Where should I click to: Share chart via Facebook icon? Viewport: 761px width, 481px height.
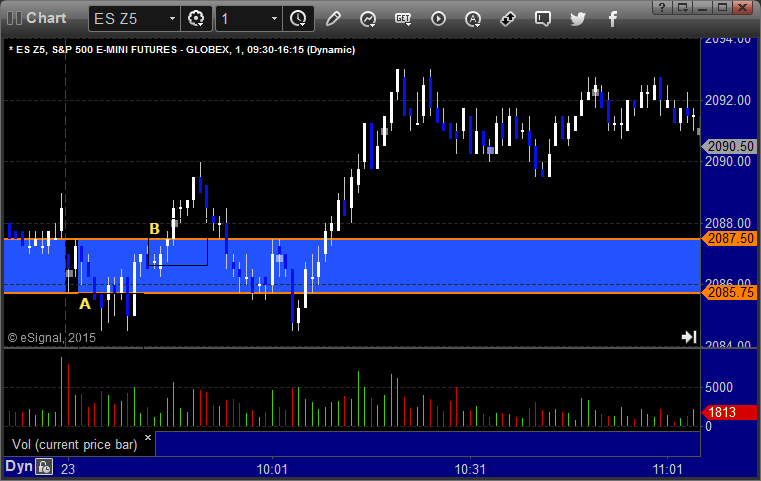click(613, 19)
